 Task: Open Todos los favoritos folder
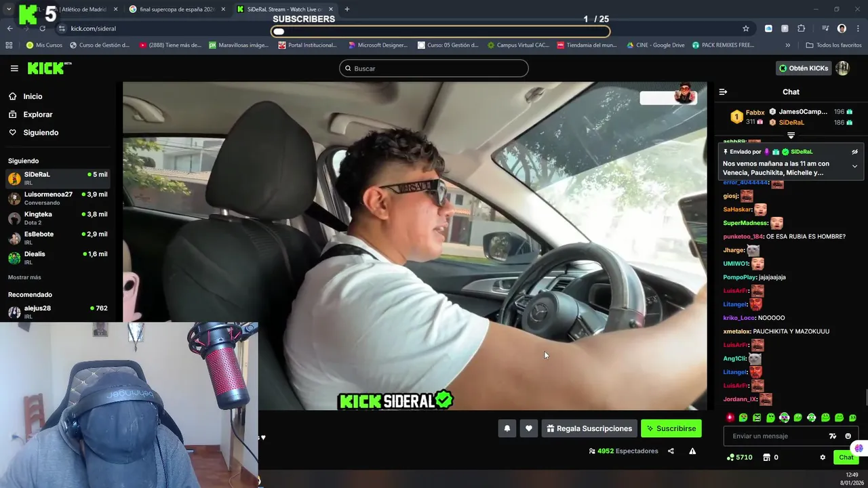click(833, 45)
